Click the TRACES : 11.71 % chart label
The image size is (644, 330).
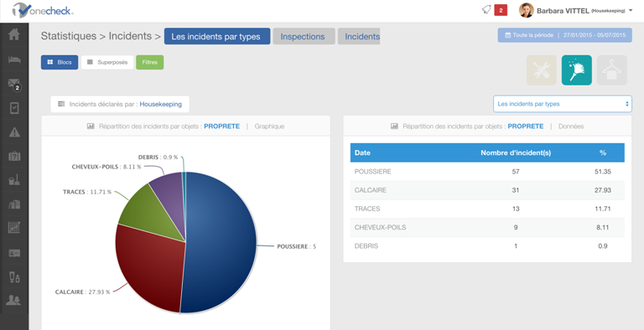87,192
